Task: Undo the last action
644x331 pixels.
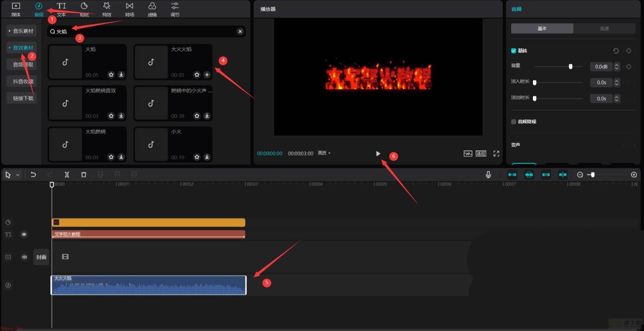Action: click(x=33, y=174)
